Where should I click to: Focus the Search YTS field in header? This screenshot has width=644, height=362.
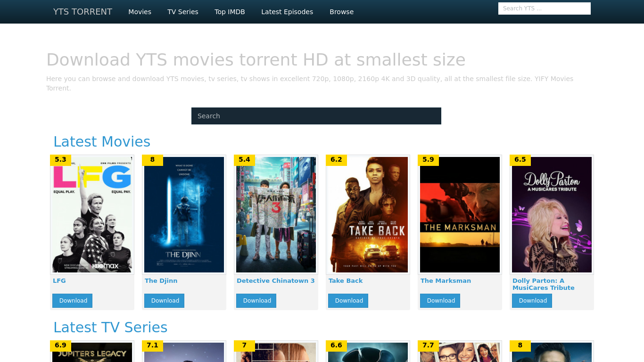pyautogui.click(x=545, y=8)
